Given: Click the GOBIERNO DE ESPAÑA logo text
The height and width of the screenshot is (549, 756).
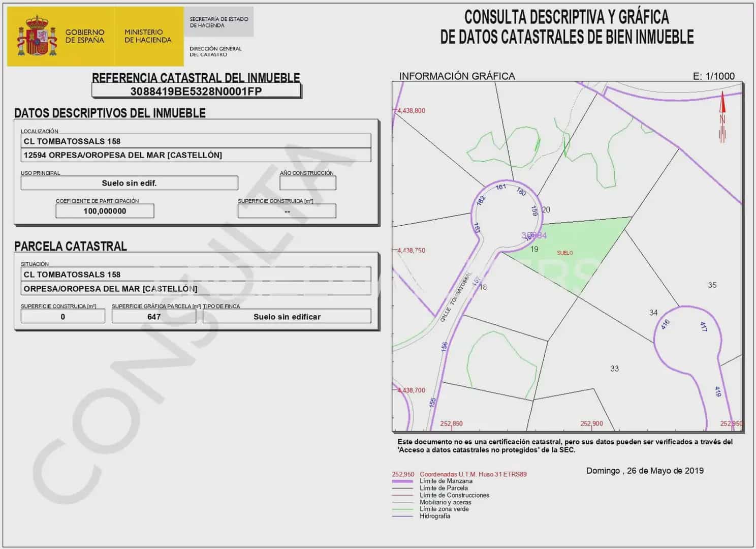Looking at the screenshot, I should [x=85, y=36].
